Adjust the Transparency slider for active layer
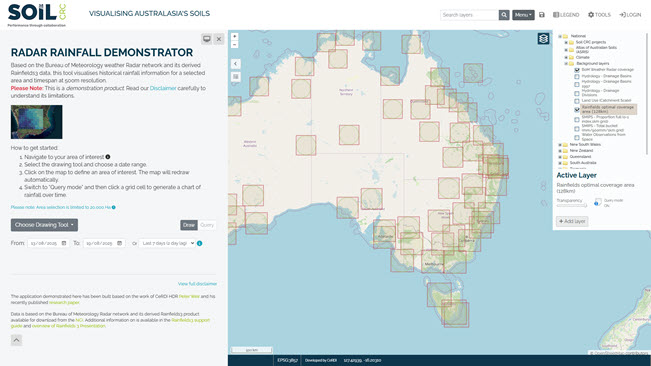651x366 pixels. pos(571,205)
